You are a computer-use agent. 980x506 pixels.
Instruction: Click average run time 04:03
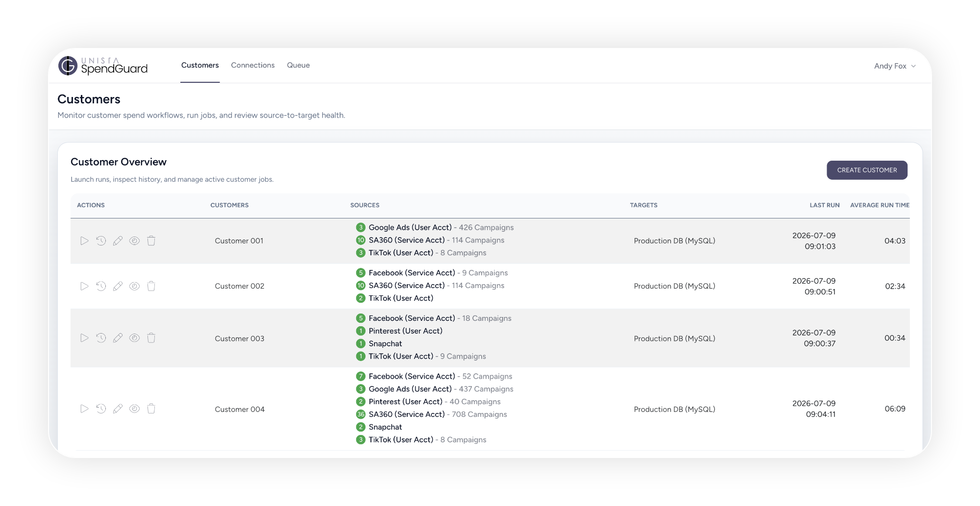point(895,241)
